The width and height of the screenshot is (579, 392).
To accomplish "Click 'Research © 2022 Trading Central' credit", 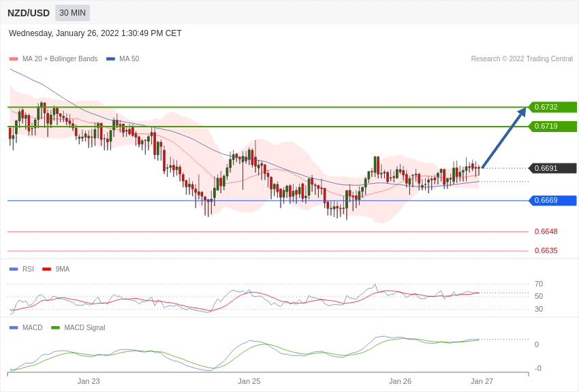I will [x=522, y=59].
